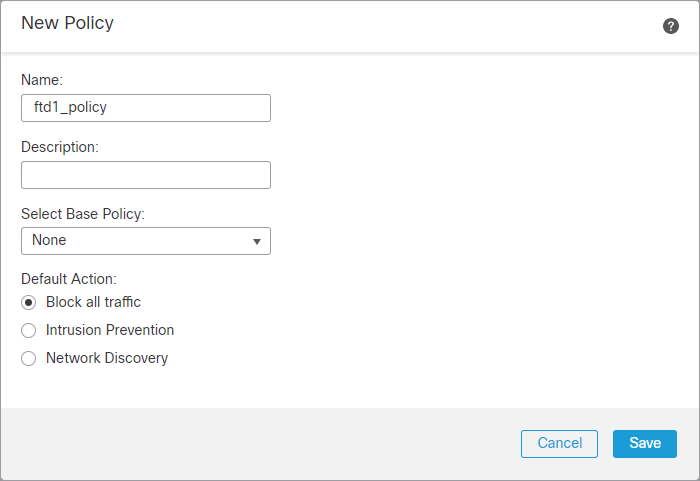Select the None value text in base policy
This screenshot has height=481, width=700.
point(49,240)
